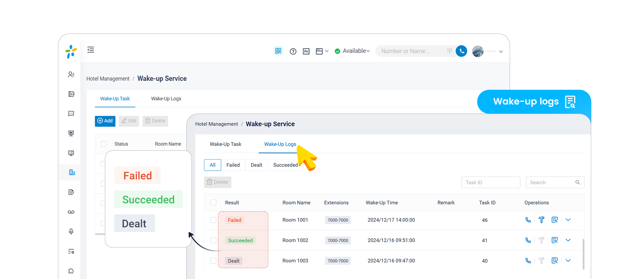Select front panel Wake-Up Logs tab
This screenshot has width=644, height=279.
pyautogui.click(x=280, y=144)
